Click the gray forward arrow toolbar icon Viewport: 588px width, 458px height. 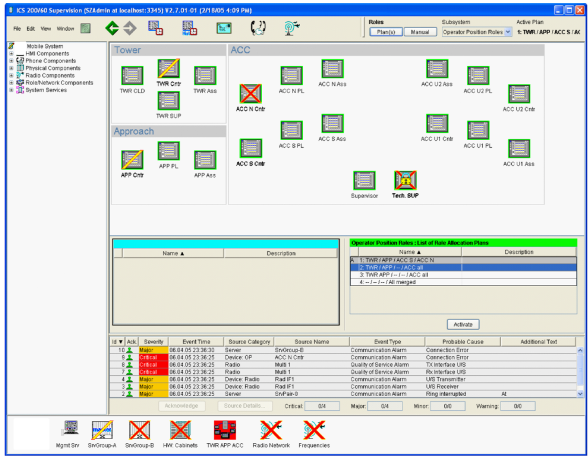pyautogui.click(x=130, y=28)
